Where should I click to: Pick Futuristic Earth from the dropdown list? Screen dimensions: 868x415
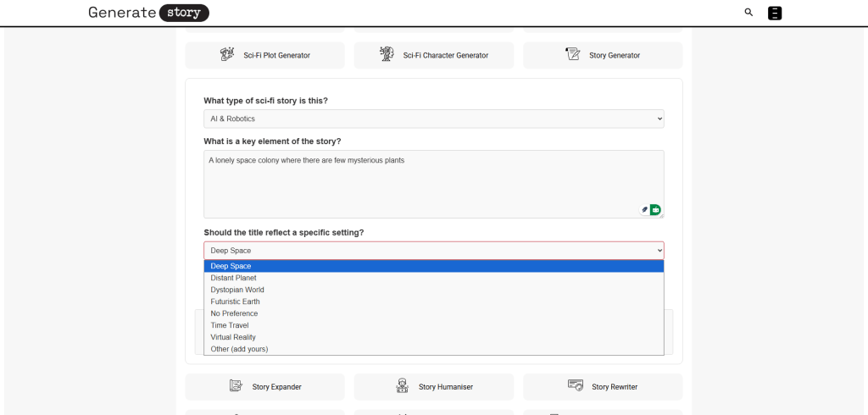click(x=235, y=302)
